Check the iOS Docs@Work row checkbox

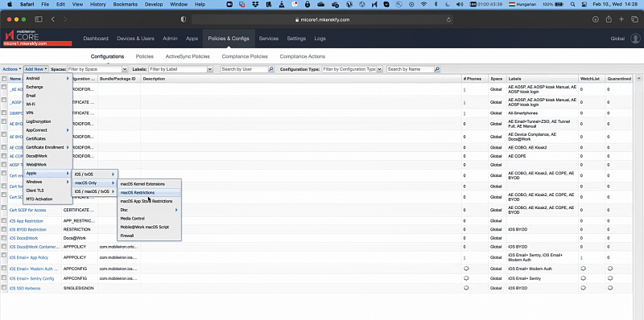(4, 238)
